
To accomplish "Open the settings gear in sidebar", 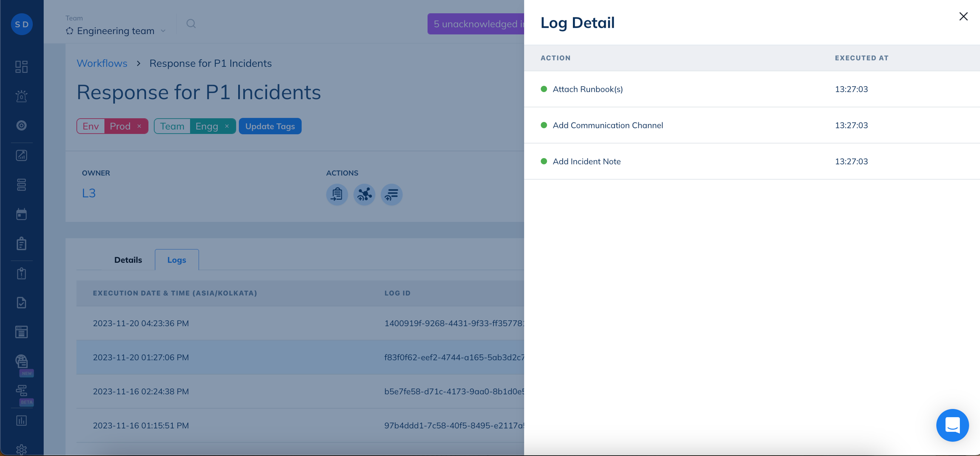I will point(22,450).
